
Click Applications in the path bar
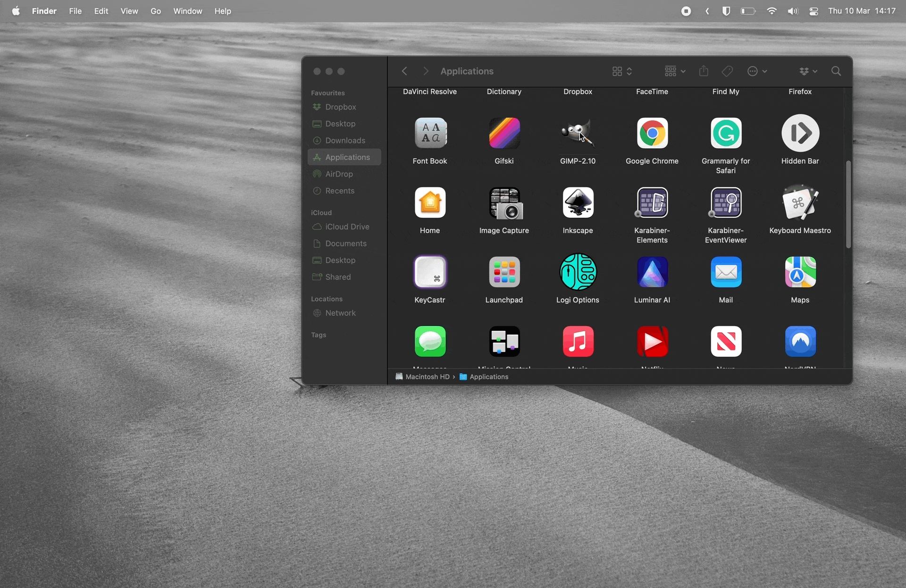point(484,377)
